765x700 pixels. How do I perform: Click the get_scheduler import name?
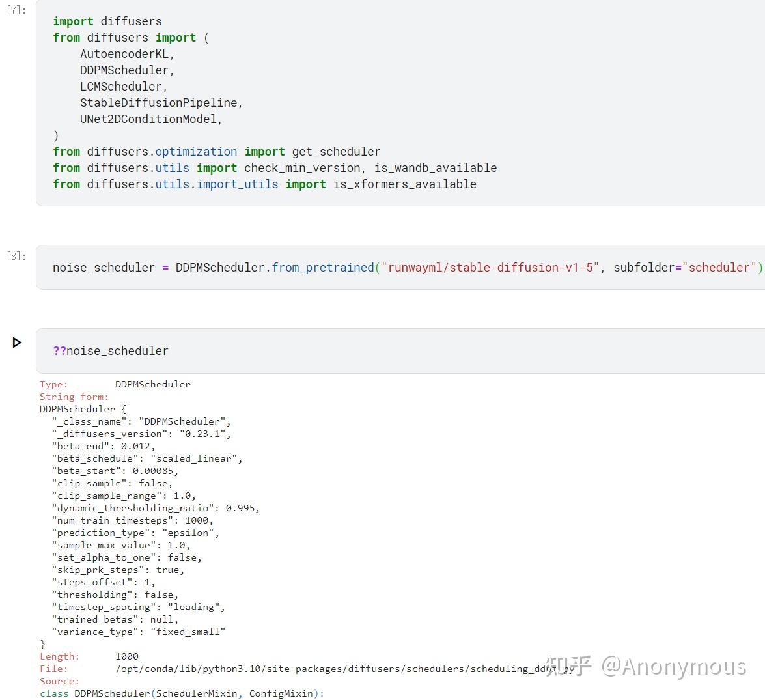point(336,152)
